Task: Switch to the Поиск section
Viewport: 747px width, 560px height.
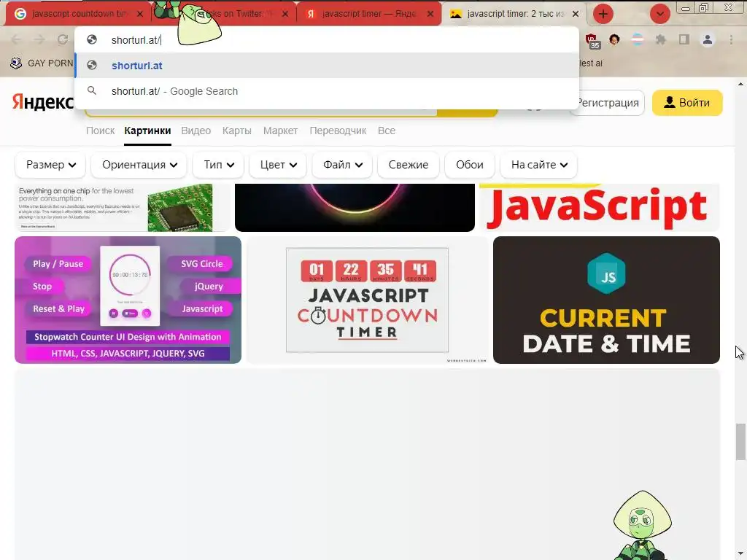Action: (100, 131)
